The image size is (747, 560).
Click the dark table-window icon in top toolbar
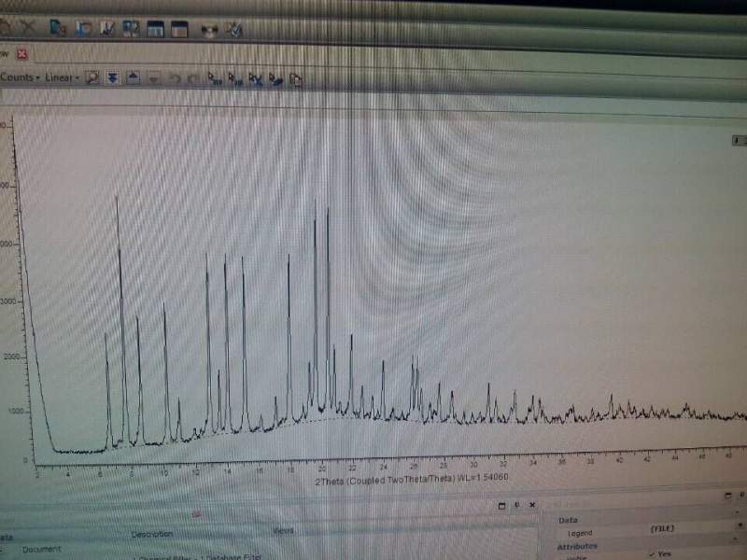[x=155, y=29]
